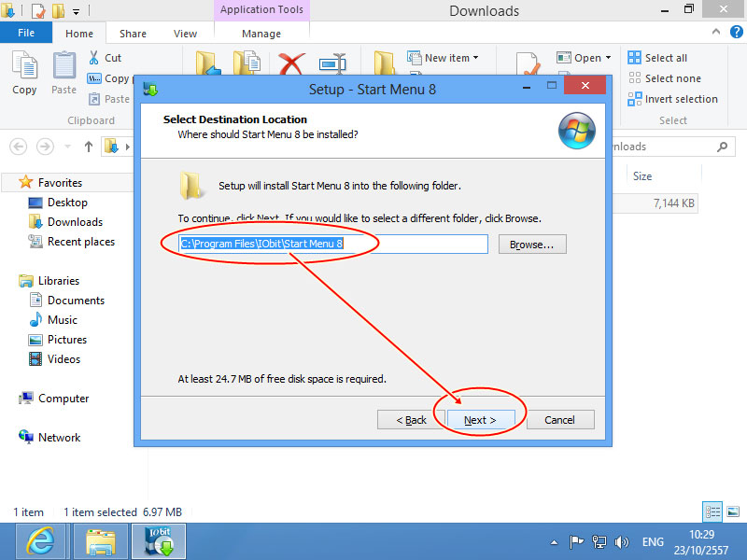The height and width of the screenshot is (560, 747).
Task: Click the Select none icon
Action: (x=634, y=78)
